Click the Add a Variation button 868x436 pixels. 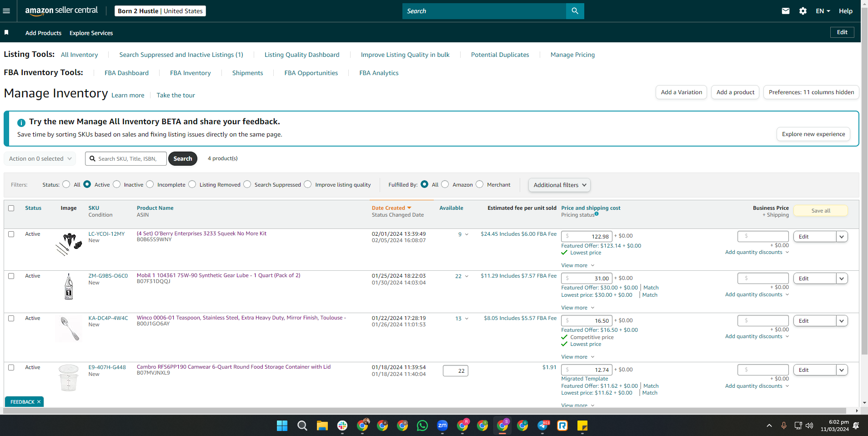[681, 92]
